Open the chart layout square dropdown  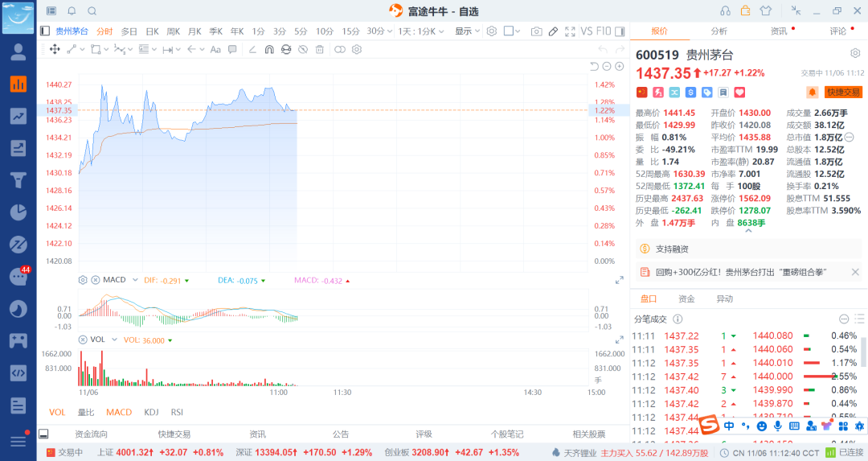click(512, 31)
